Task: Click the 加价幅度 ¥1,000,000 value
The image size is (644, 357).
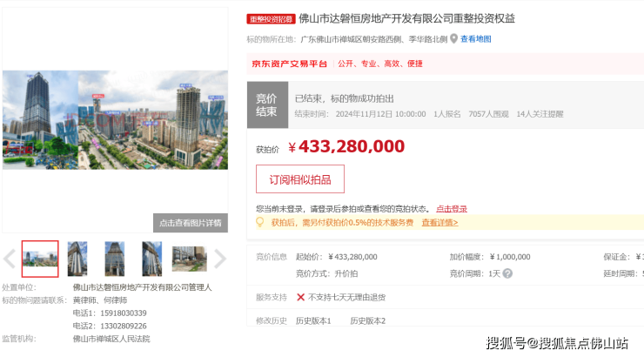Action: click(x=510, y=257)
